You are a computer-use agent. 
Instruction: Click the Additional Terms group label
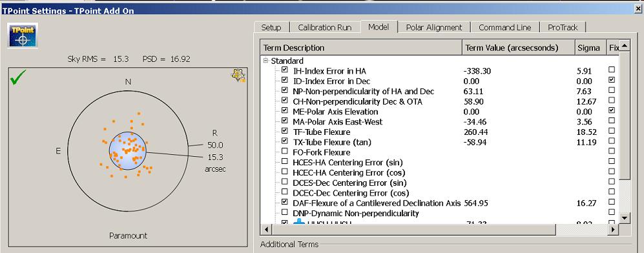tap(289, 245)
